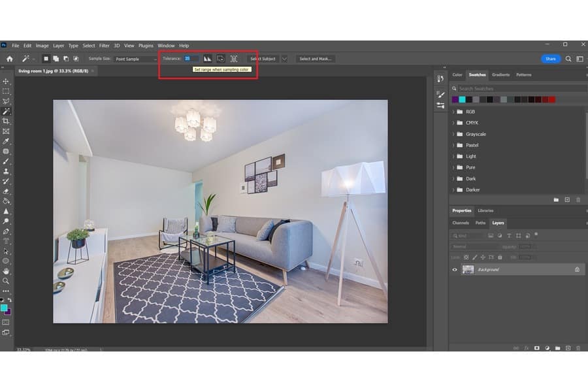Create new swatch with plus icon
The height and width of the screenshot is (392, 588).
tap(567, 200)
